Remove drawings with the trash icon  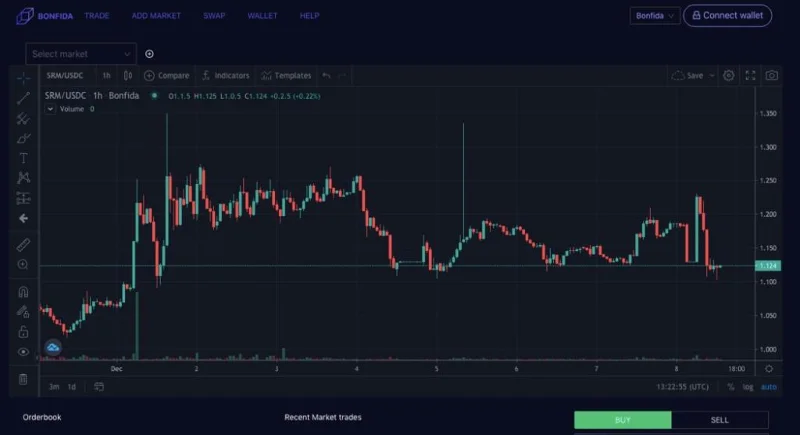[x=23, y=379]
